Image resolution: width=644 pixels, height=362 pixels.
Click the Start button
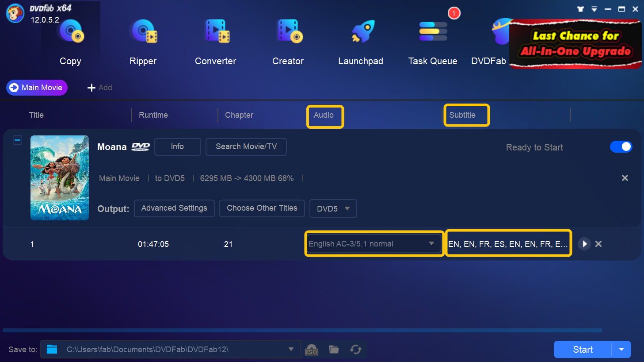pyautogui.click(x=583, y=350)
